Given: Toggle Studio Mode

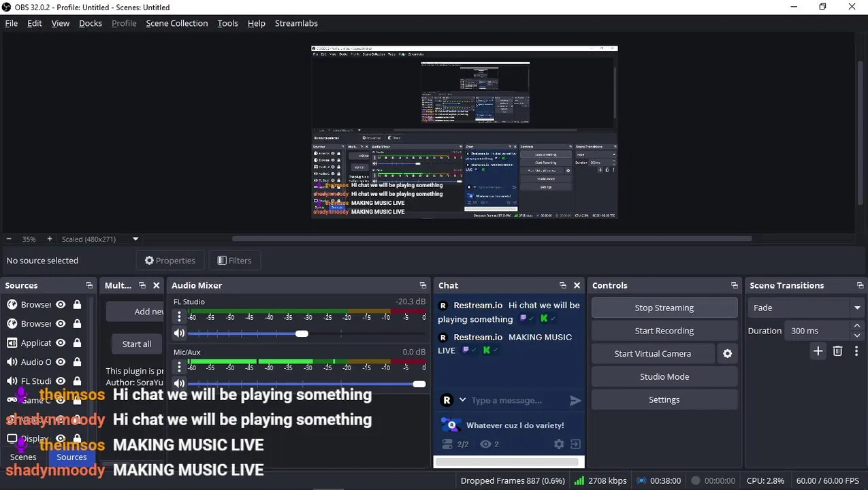Looking at the screenshot, I should pyautogui.click(x=664, y=376).
